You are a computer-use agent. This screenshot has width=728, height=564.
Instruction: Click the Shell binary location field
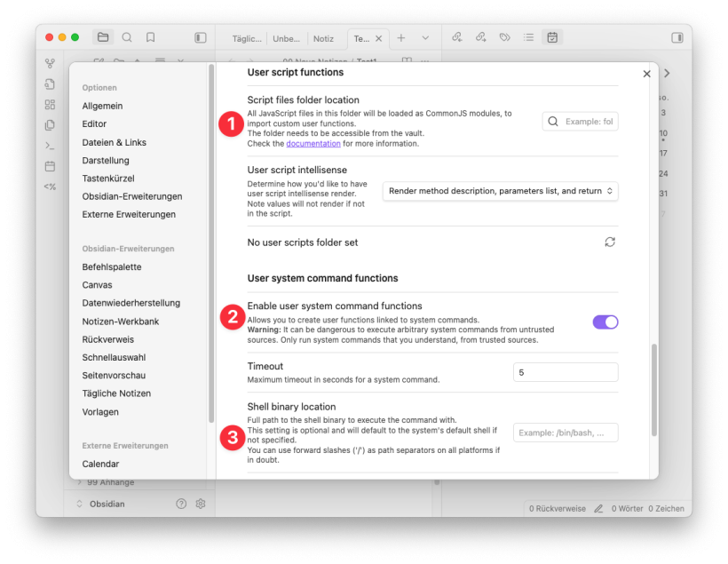(566, 433)
